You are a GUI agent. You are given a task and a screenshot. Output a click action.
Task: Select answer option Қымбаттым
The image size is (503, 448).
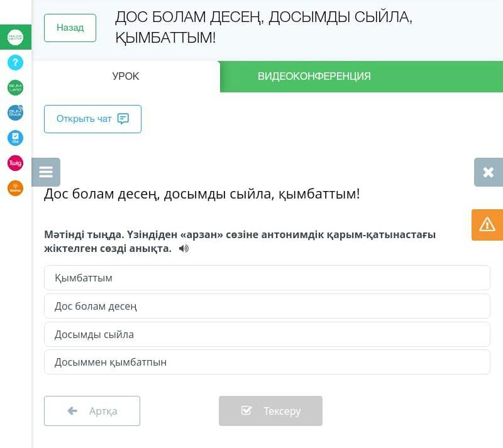(267, 278)
